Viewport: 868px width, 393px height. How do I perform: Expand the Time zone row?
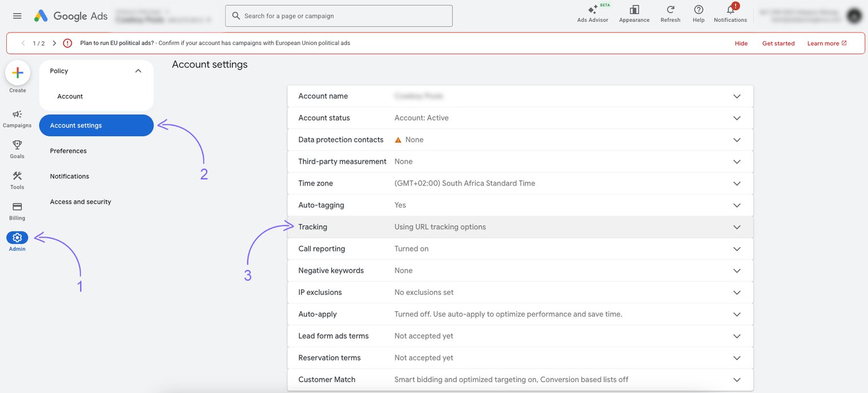pos(737,184)
